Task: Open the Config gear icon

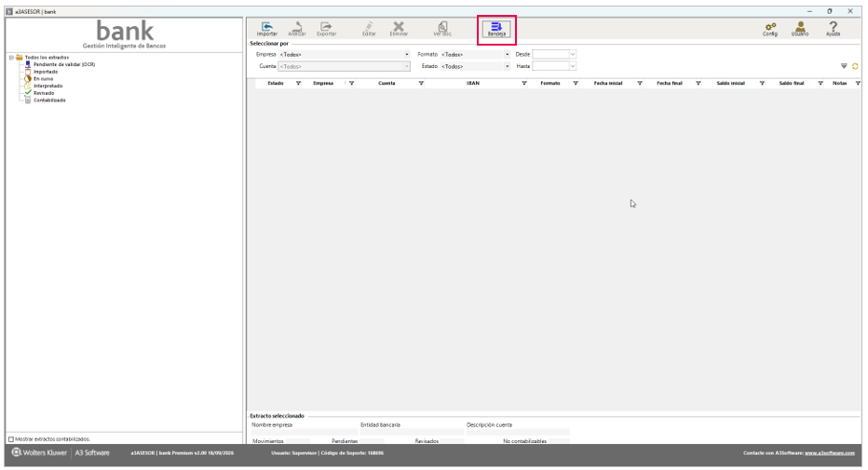Action: (770, 29)
